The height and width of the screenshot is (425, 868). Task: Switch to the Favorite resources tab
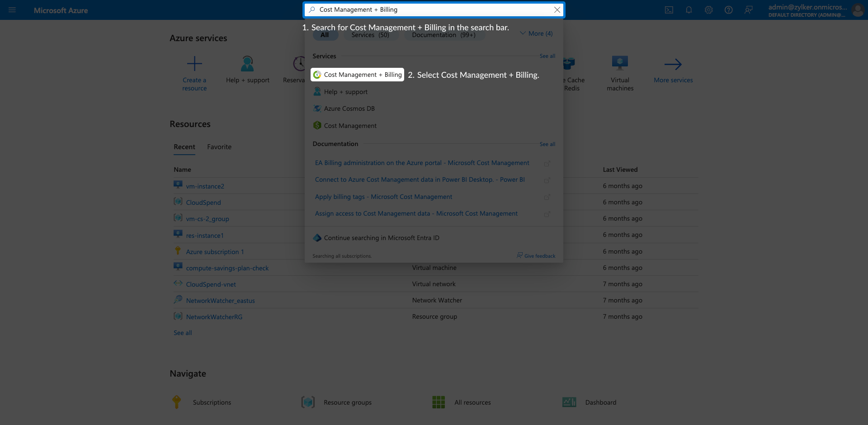tap(219, 147)
